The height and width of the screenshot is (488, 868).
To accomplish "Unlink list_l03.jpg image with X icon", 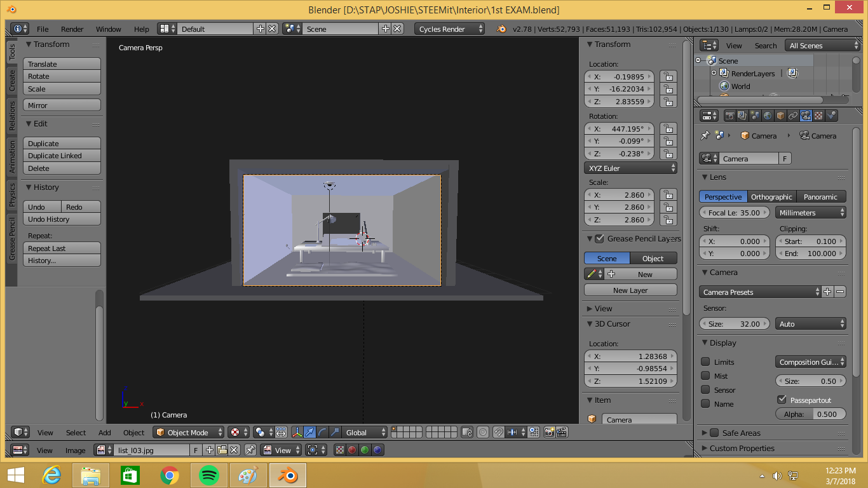I will pos(234,450).
